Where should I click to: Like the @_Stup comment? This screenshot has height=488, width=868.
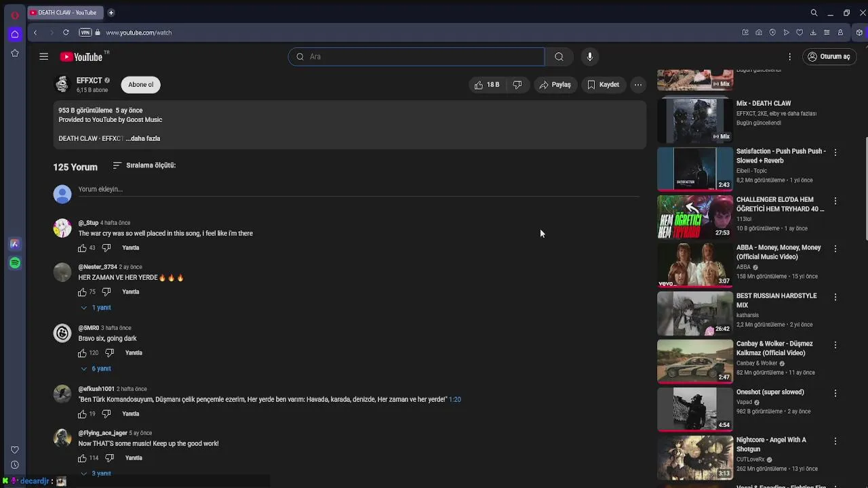(82, 248)
